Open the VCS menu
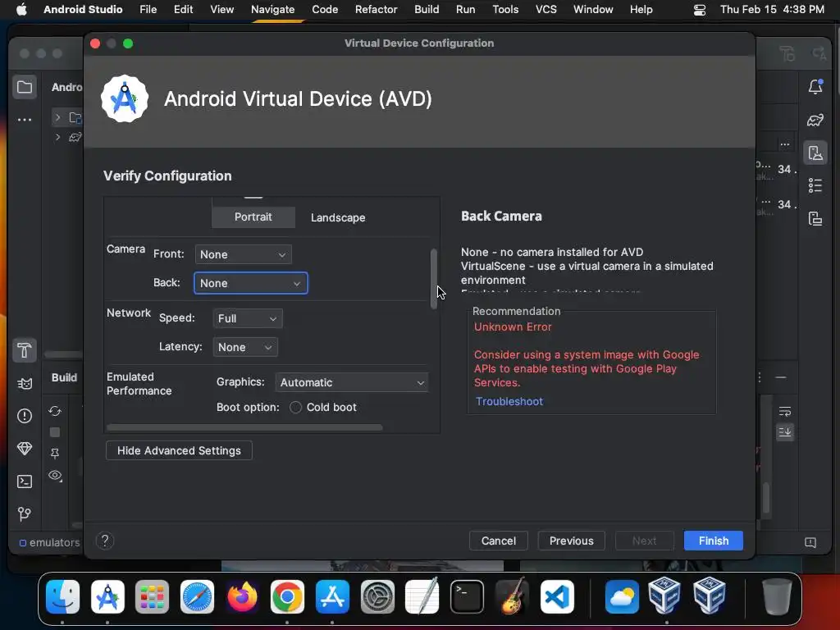The height and width of the screenshot is (630, 840). click(x=546, y=10)
